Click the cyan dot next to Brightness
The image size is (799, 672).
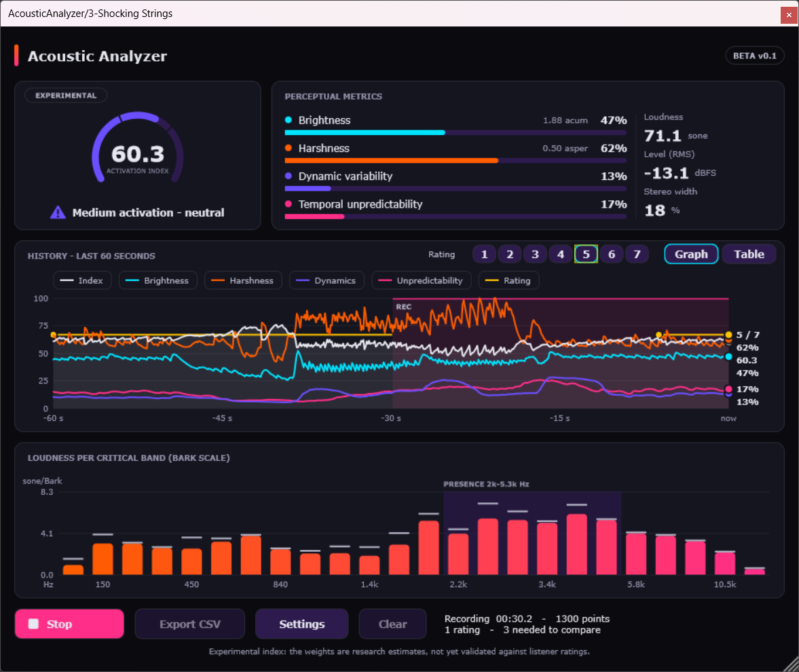point(289,120)
